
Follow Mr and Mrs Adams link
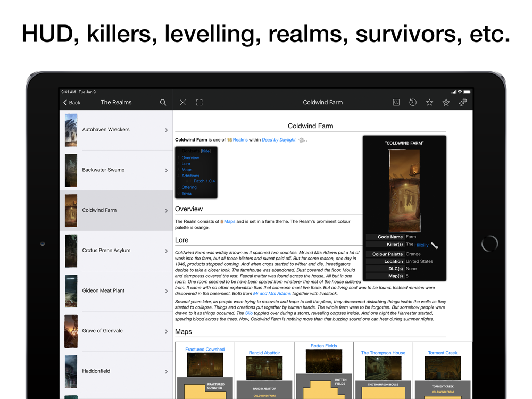tap(272, 294)
